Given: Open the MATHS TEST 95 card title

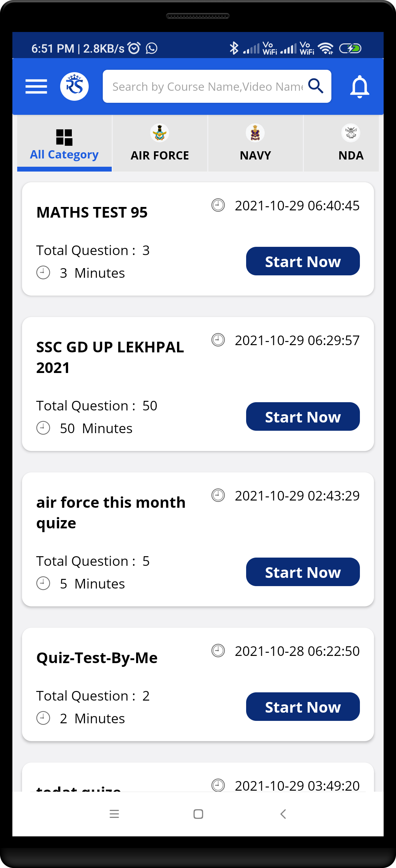Looking at the screenshot, I should 92,212.
